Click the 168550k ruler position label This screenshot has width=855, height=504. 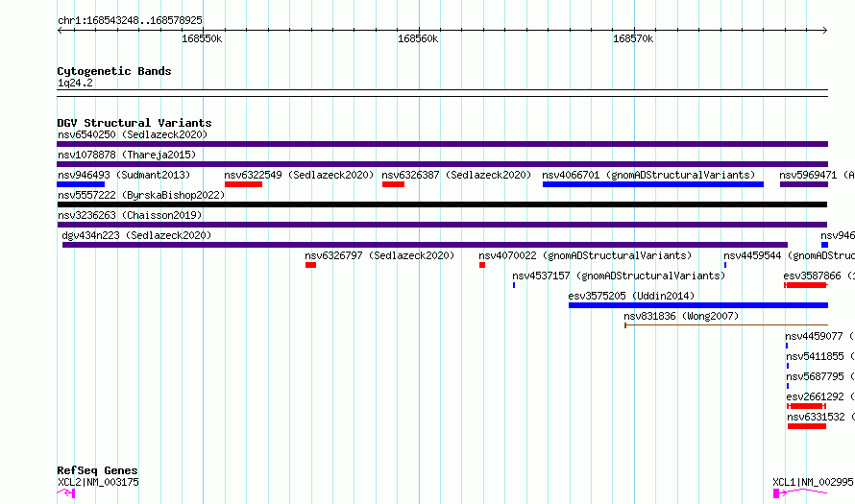[202, 39]
